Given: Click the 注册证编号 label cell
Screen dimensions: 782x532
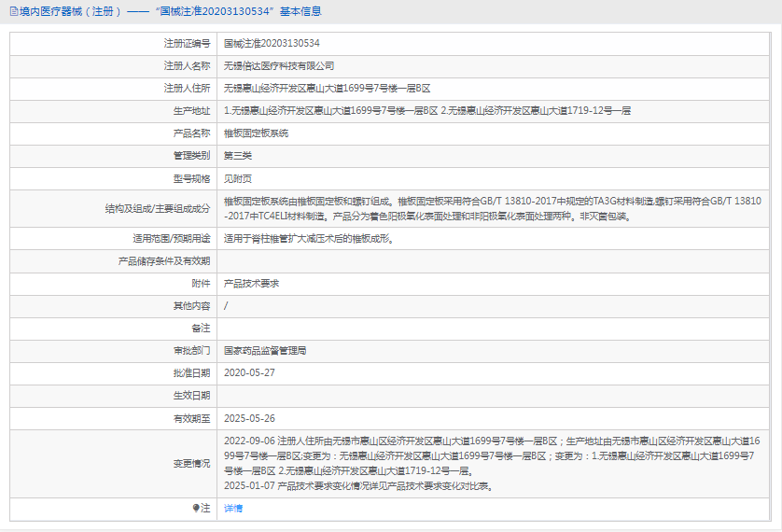Looking at the screenshot, I should point(113,43).
